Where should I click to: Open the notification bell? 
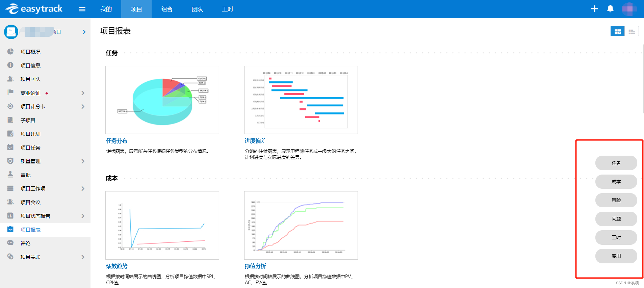(x=610, y=9)
